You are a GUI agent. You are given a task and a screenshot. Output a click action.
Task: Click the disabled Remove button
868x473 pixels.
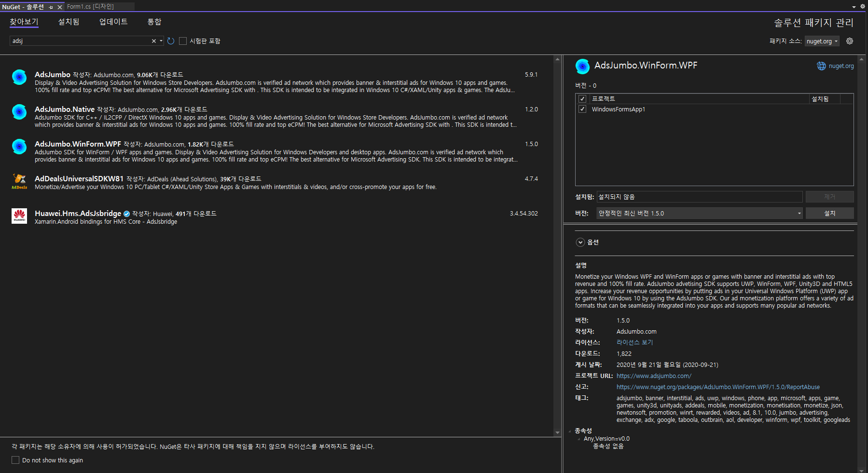tap(829, 197)
